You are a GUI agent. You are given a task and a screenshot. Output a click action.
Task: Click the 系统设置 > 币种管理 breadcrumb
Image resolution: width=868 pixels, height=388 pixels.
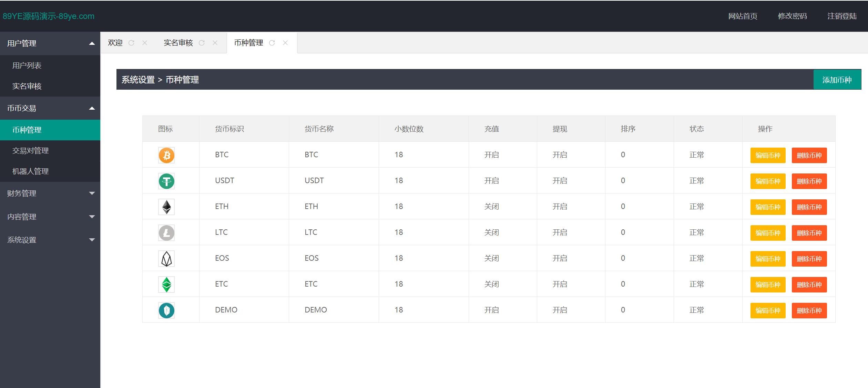point(160,80)
